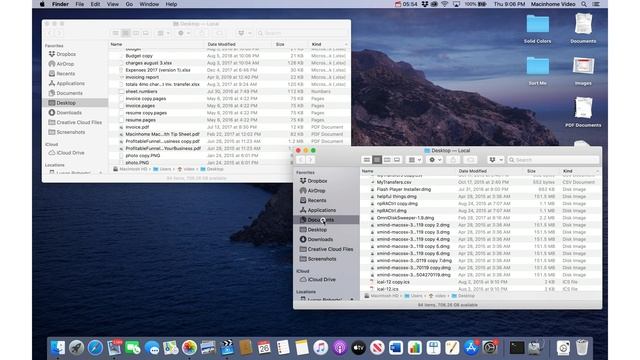The width and height of the screenshot is (640, 360).
Task: Open Creative Cloud Files in front sidebar
Action: [x=330, y=249]
